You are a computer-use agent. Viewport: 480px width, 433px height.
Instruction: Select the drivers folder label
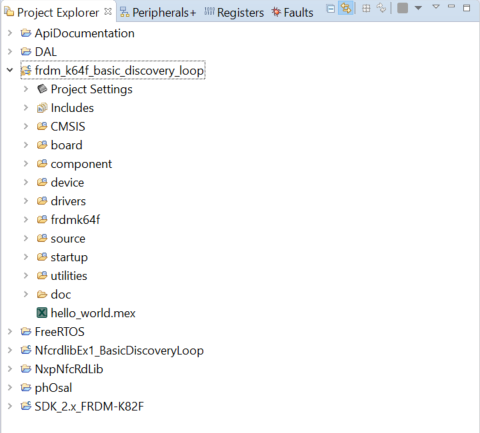point(68,201)
